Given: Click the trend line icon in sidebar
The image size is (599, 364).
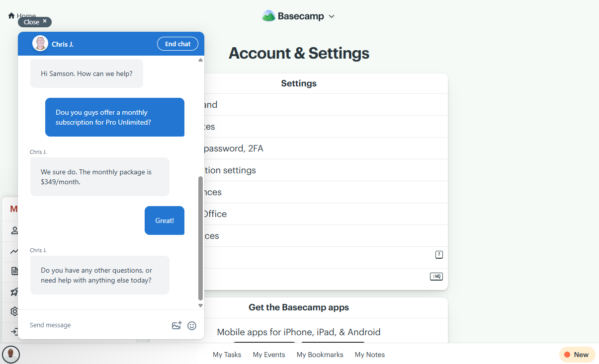Looking at the screenshot, I should pos(15,251).
